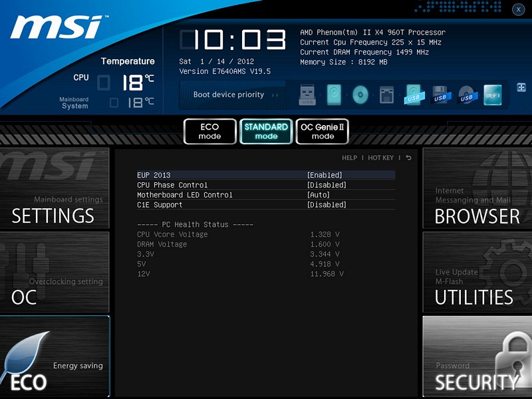Open the SETTINGS mainboard settings panel
Viewport: 532px width, 399px height.
pyautogui.click(x=55, y=188)
